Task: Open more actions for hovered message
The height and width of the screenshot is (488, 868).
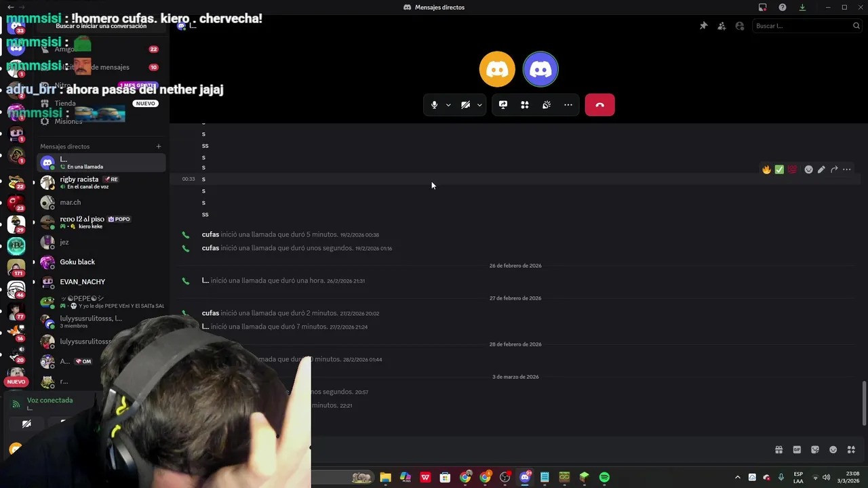Action: tap(847, 169)
